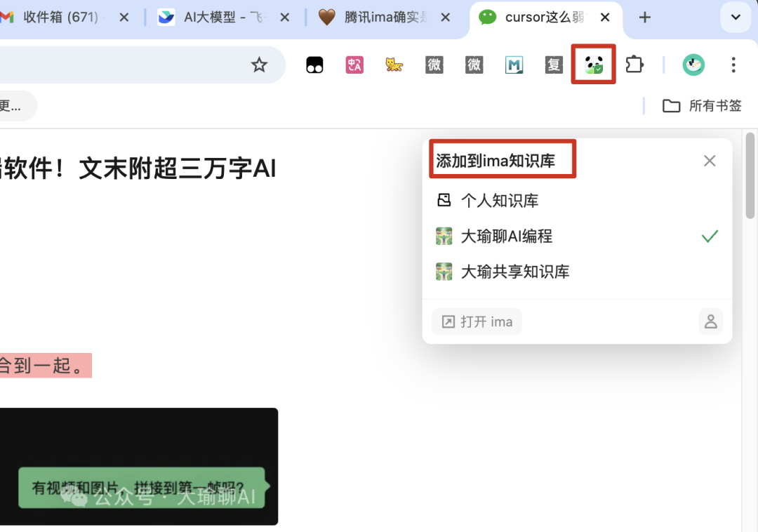Open Chrome three-dot menu

tap(733, 65)
